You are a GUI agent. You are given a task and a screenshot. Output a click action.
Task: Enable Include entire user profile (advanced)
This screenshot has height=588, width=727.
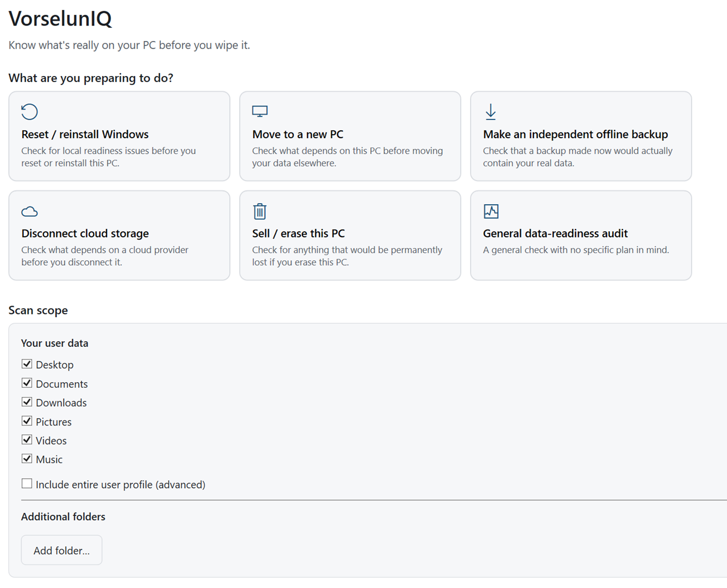click(x=27, y=484)
